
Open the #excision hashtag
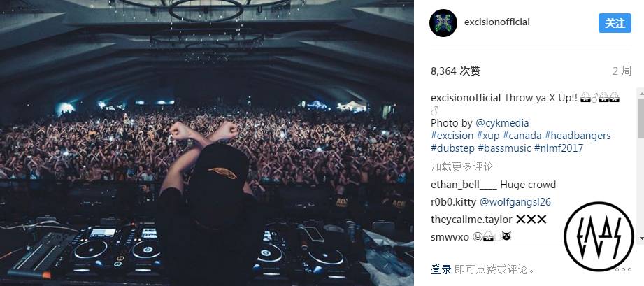click(452, 136)
